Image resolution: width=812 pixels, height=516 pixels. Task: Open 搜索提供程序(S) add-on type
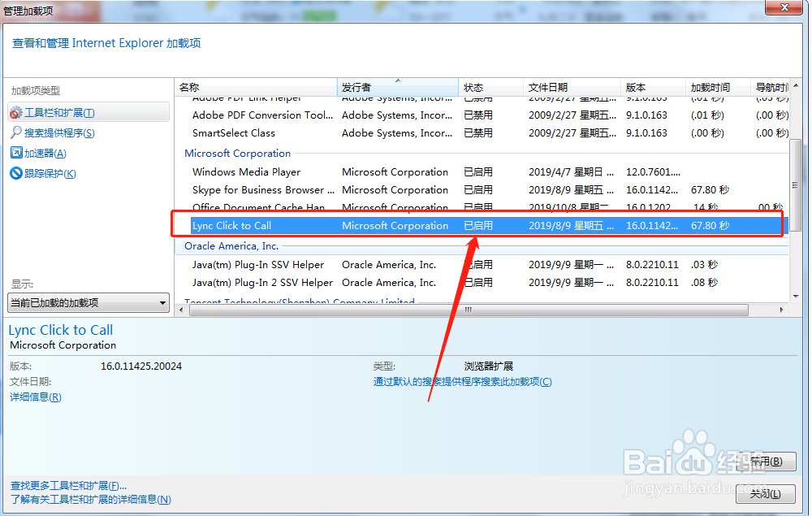pyautogui.click(x=59, y=133)
